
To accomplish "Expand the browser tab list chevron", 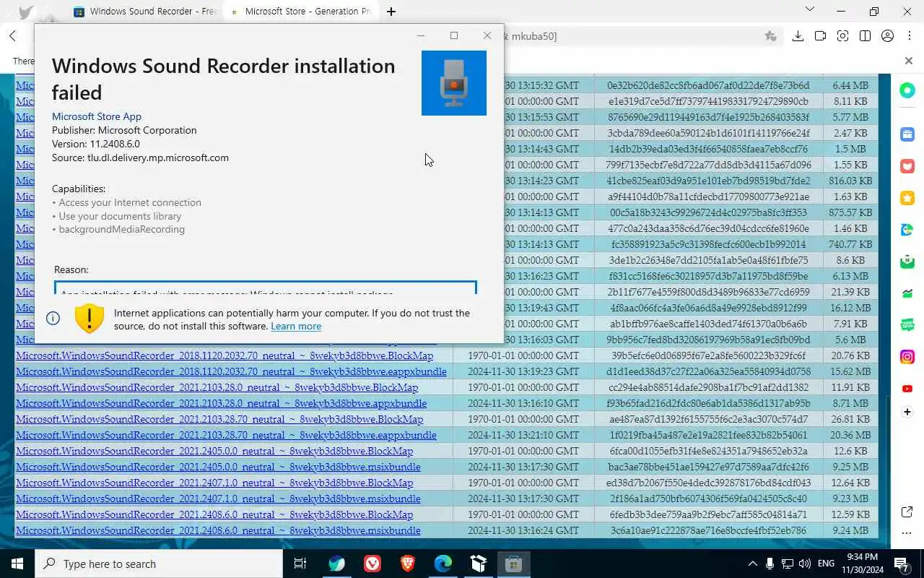I will pos(809,10).
